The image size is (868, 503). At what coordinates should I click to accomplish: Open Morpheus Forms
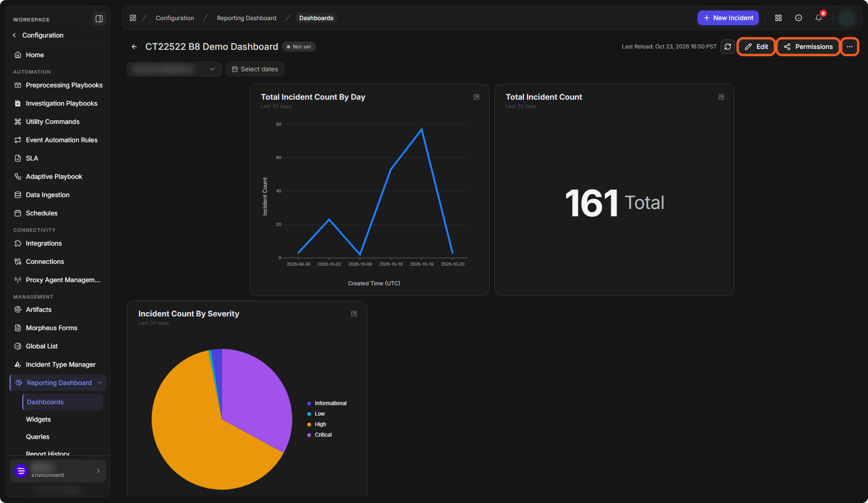[58, 328]
